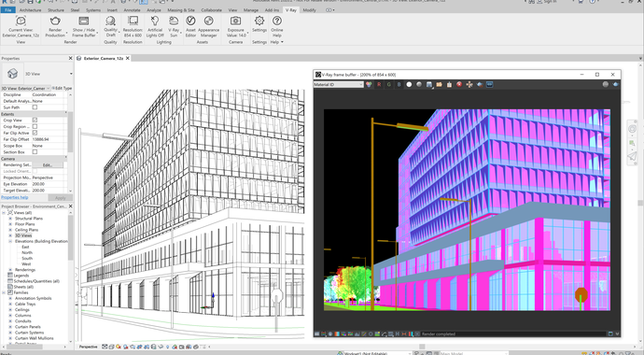
Task: Close the Project Browser panel
Action: pyautogui.click(x=70, y=206)
